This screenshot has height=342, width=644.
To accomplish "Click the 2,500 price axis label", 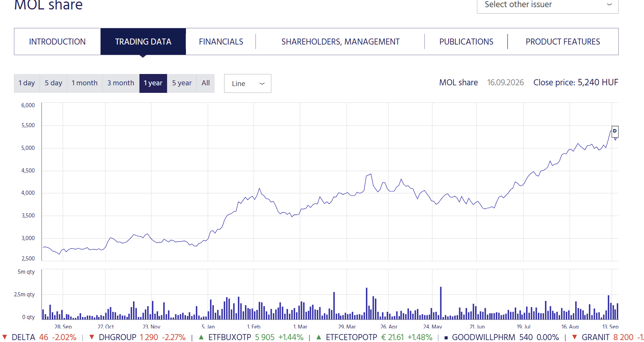I will (x=28, y=259).
